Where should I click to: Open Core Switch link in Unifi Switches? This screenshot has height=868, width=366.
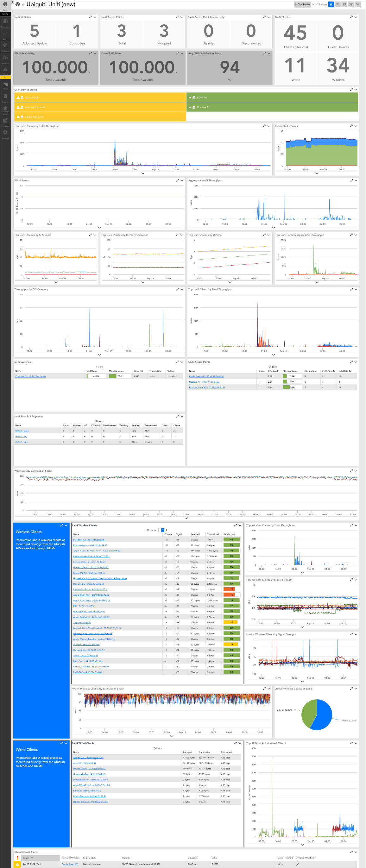[30, 376]
